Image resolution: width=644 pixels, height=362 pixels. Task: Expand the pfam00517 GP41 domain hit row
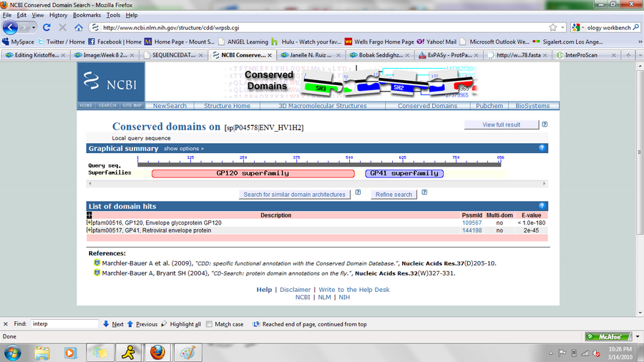(89, 230)
